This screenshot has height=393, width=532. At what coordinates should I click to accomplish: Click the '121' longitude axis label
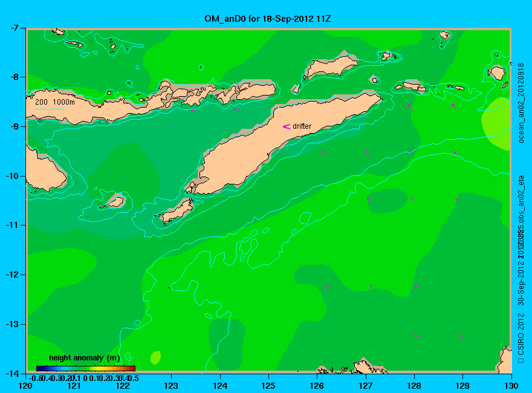click(x=74, y=386)
